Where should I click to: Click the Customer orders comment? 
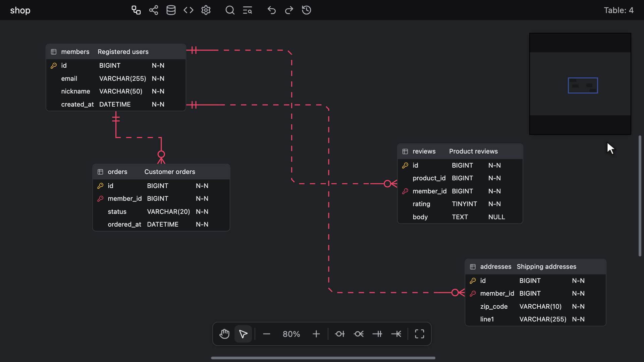tap(170, 172)
